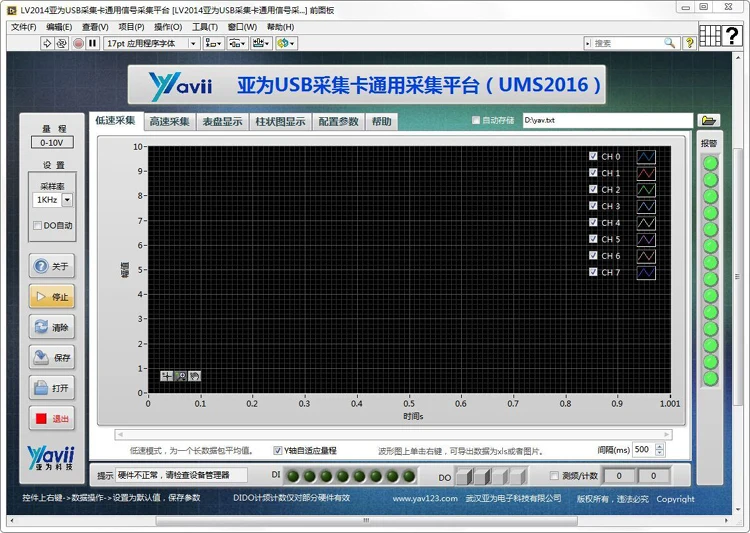
Task: Click the 保存 save button
Action: tap(52, 357)
